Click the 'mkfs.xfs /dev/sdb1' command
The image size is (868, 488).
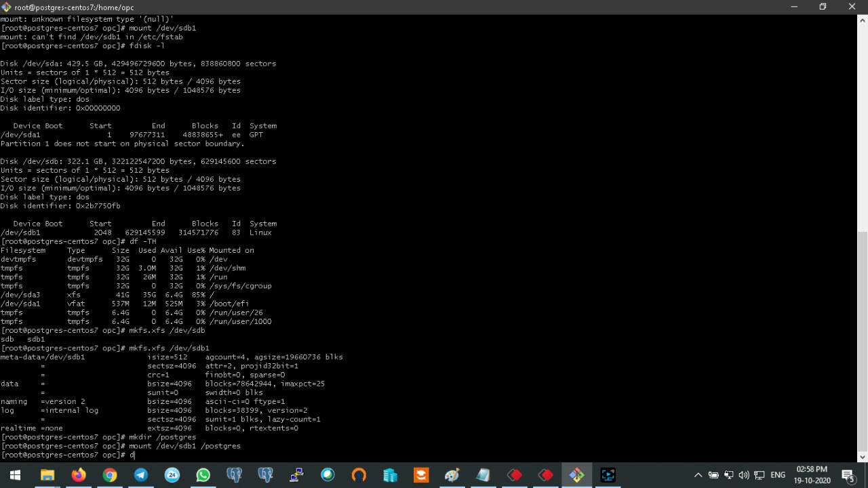[169, 348]
